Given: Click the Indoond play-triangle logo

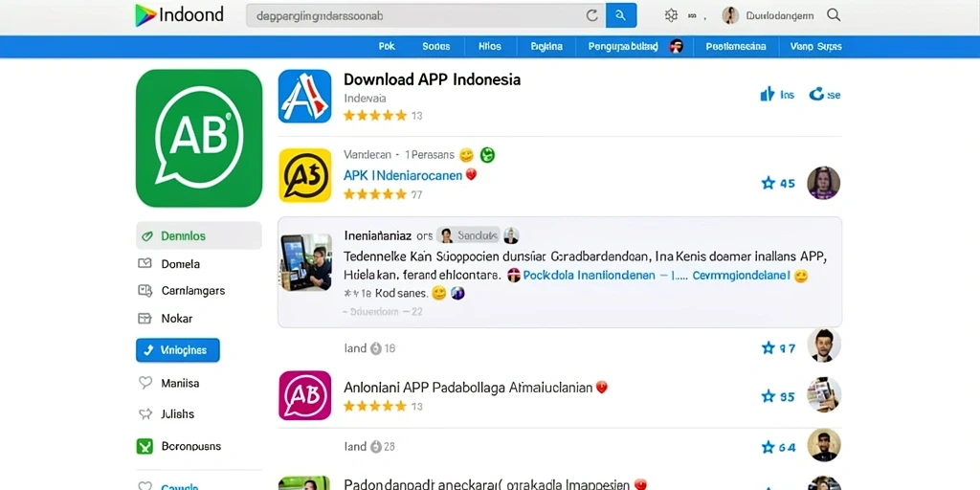Looking at the screenshot, I should (x=145, y=15).
